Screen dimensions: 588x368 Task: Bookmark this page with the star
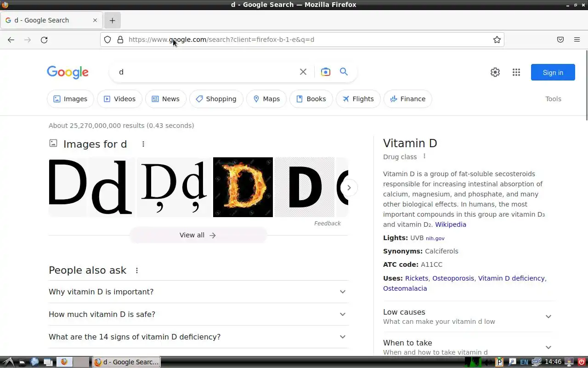click(497, 40)
